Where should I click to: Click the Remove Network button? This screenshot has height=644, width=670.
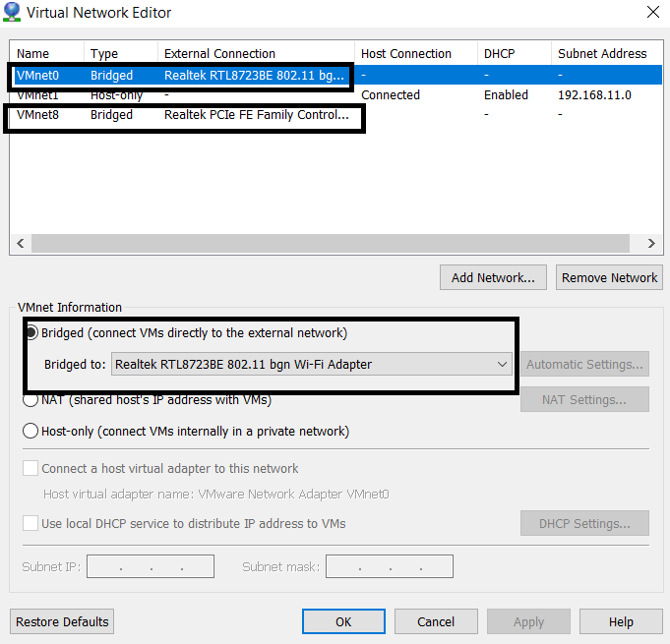(x=609, y=277)
